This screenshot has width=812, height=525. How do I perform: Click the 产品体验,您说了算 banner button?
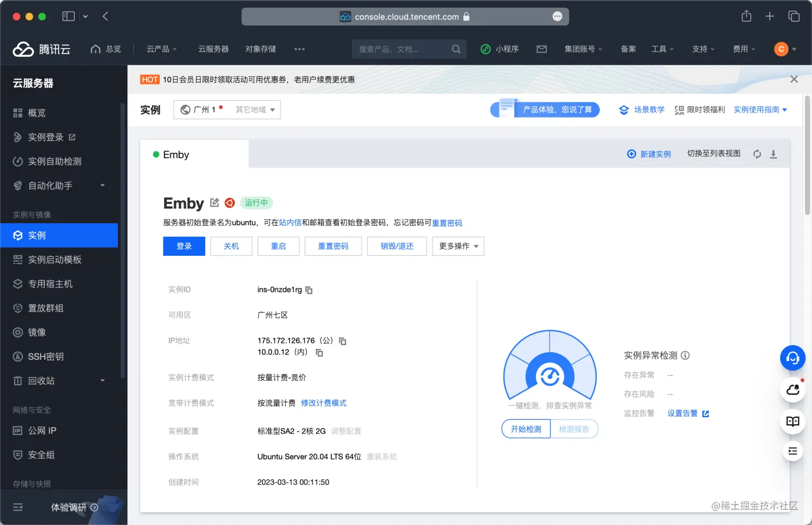pos(545,109)
